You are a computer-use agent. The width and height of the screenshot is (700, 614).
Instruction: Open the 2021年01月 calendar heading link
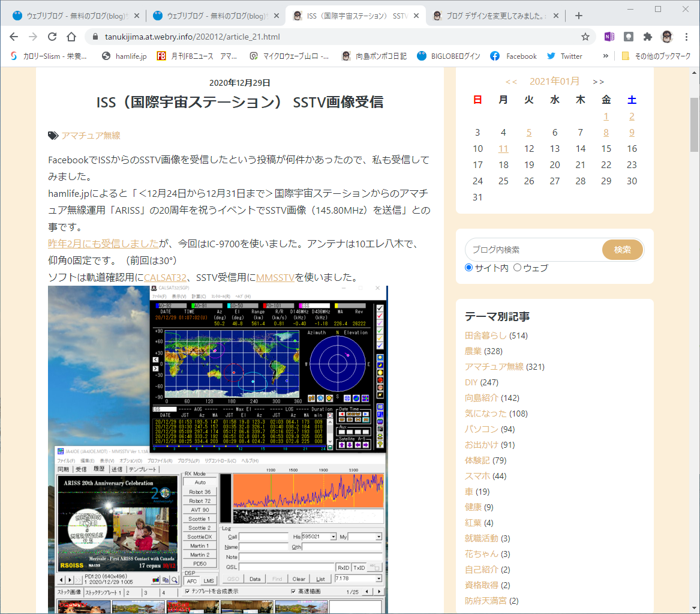pos(554,81)
